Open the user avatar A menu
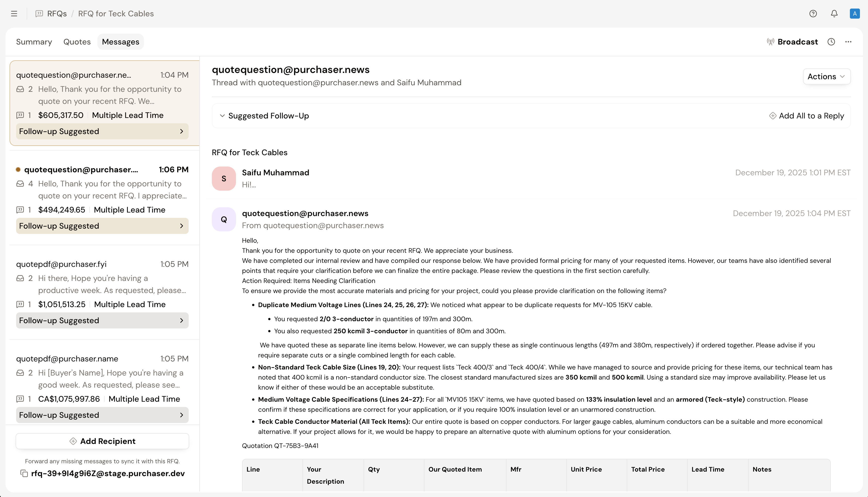This screenshot has height=497, width=868. [855, 14]
